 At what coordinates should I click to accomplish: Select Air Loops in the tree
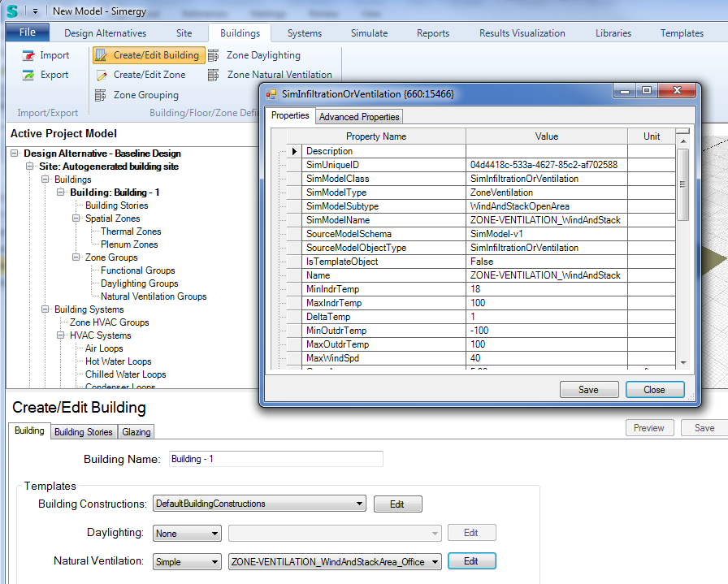(x=104, y=348)
